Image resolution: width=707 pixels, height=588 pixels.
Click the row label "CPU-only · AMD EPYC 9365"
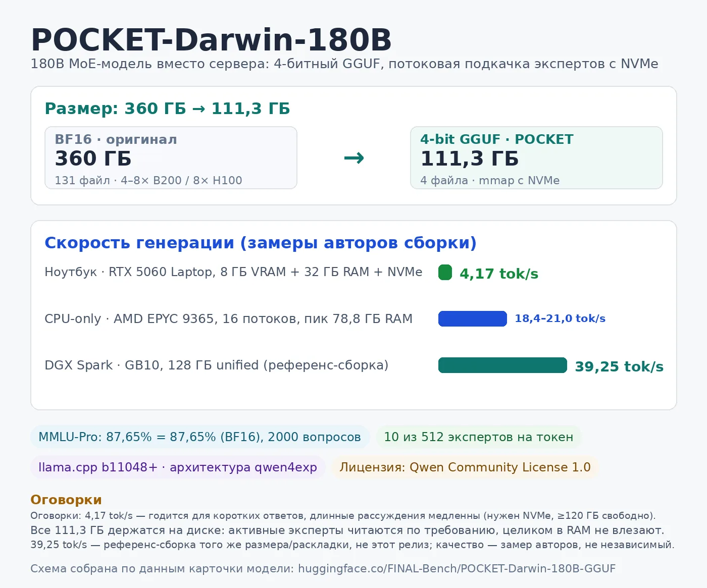click(x=229, y=319)
